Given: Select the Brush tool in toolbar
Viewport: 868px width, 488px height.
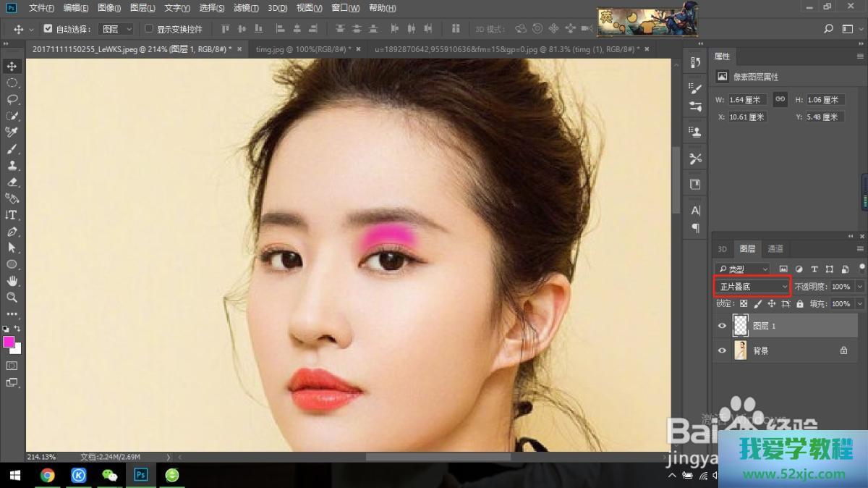Looking at the screenshot, I should pos(12,149).
